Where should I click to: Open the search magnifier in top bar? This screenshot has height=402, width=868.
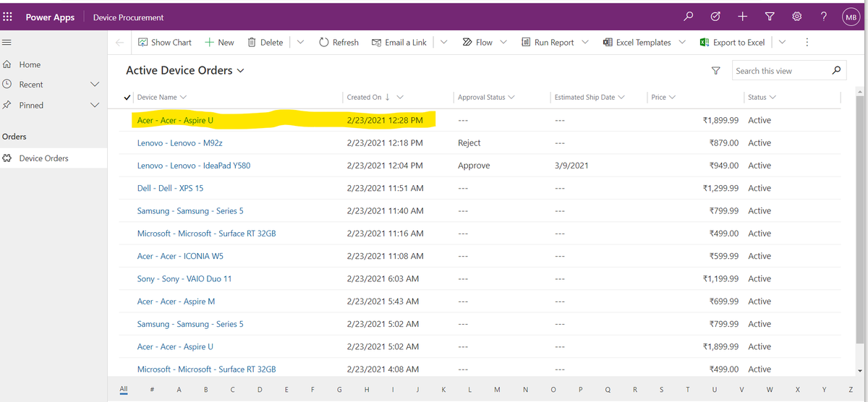[689, 17]
